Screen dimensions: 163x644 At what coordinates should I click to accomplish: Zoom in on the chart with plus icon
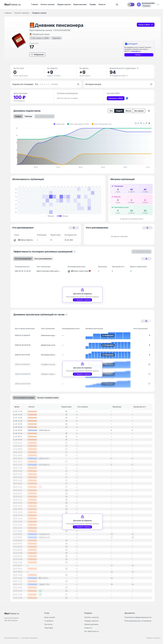[x=136, y=123]
